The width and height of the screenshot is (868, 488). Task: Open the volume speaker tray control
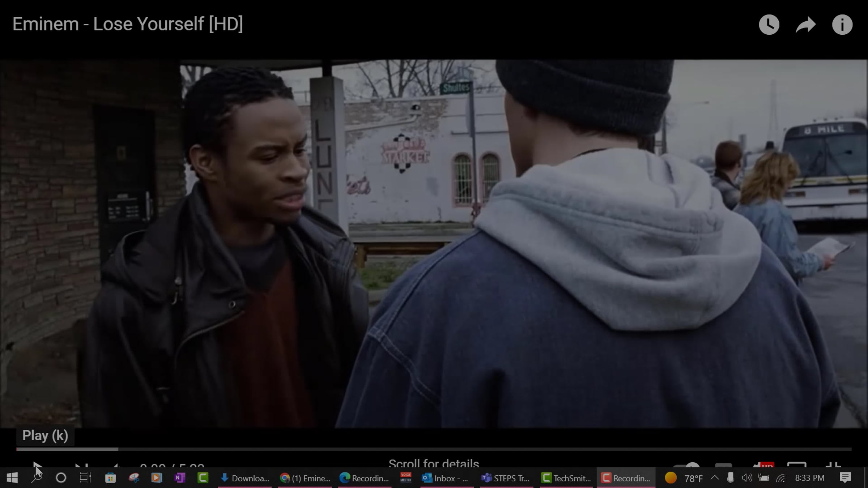[x=746, y=478]
